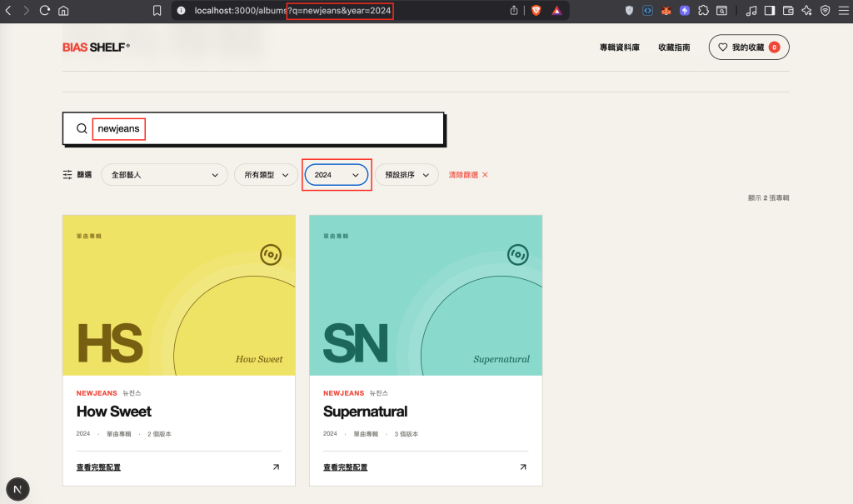Open the extensions puzzle piece menu
The width and height of the screenshot is (853, 504).
pos(703,10)
